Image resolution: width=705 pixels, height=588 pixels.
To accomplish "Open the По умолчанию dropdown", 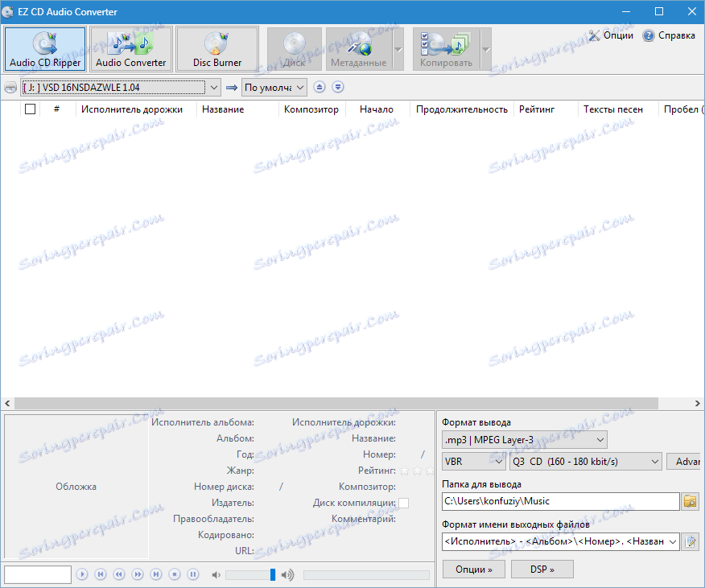I will coord(274,87).
